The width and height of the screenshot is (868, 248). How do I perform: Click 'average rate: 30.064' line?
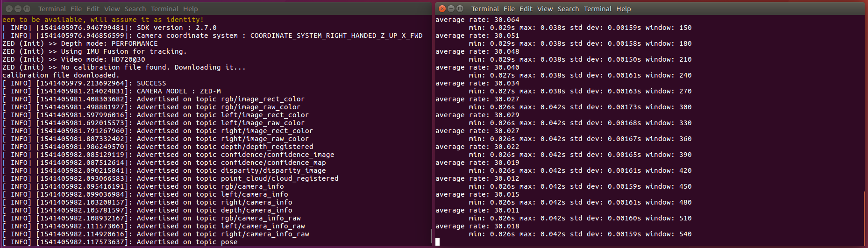[477, 20]
